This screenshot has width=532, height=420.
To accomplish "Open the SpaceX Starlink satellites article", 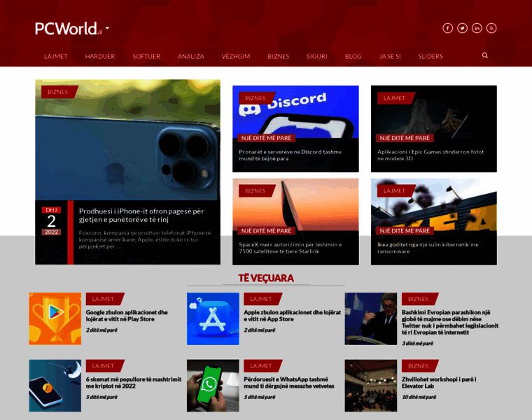I will (x=290, y=248).
